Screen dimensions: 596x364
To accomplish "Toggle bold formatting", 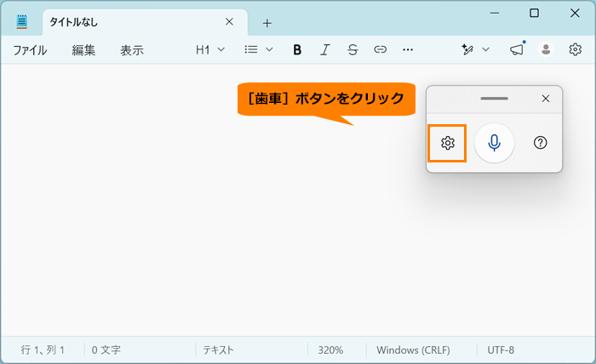I will (x=297, y=49).
